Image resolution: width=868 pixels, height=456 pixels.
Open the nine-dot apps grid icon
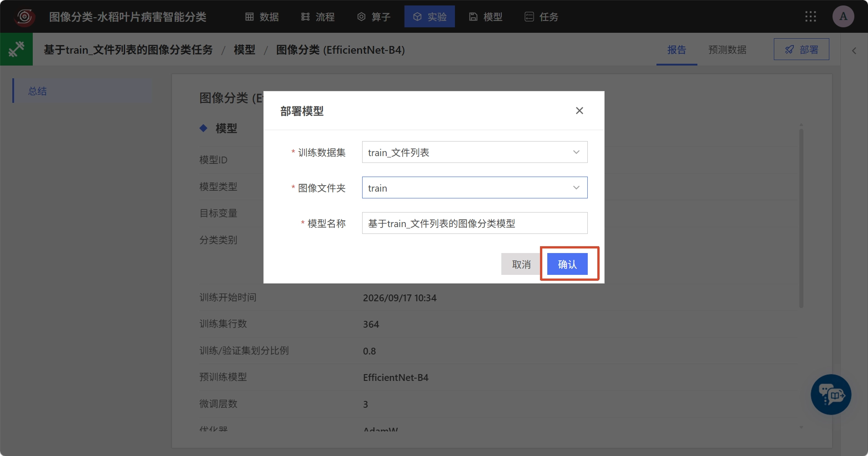811,17
